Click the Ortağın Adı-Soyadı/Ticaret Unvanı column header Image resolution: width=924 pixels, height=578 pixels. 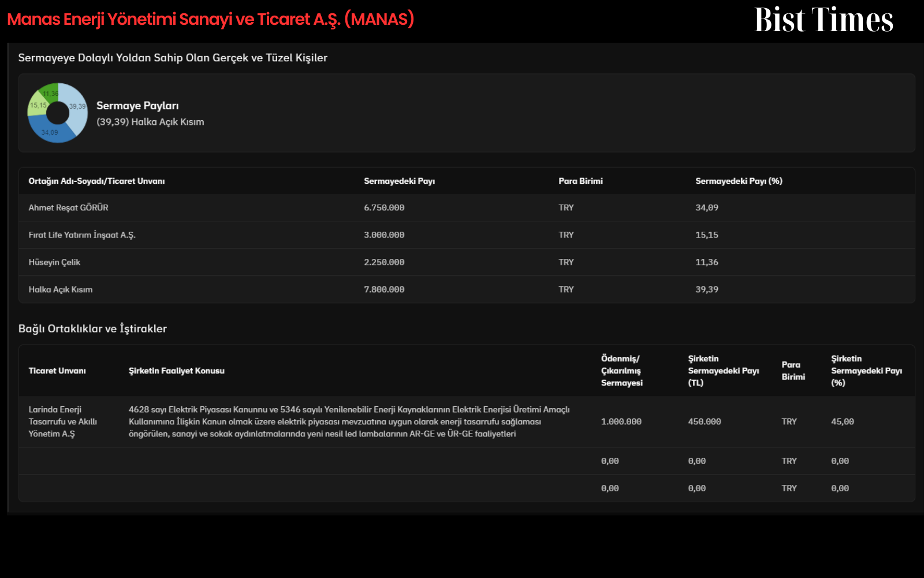(96, 181)
